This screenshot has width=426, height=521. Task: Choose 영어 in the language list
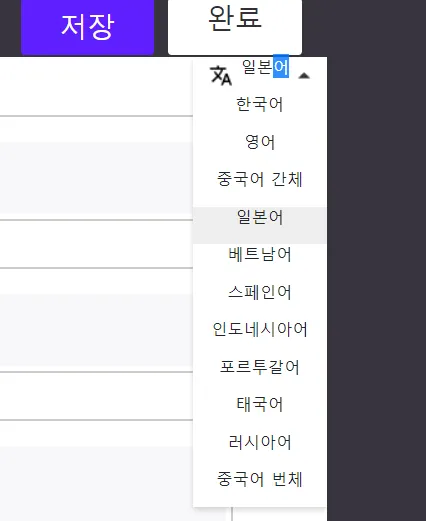point(260,142)
